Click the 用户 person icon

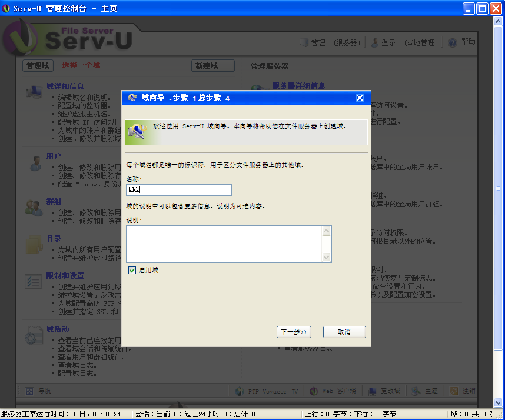(x=36, y=163)
